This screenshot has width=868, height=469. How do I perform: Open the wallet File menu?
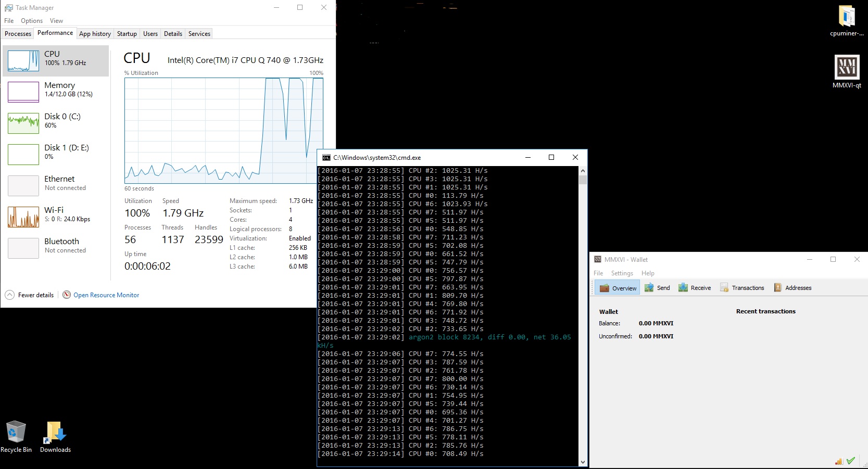point(598,273)
